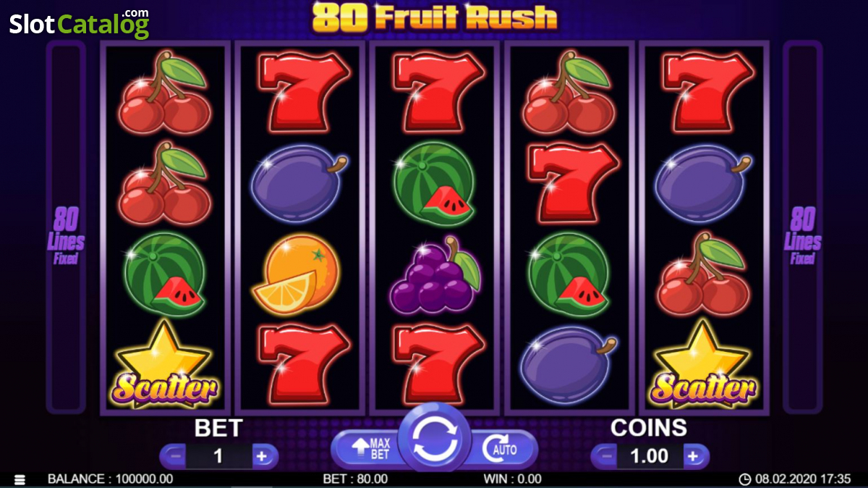Decrease coins value with minus button
Viewport: 868px width, 488px height.
click(606, 456)
